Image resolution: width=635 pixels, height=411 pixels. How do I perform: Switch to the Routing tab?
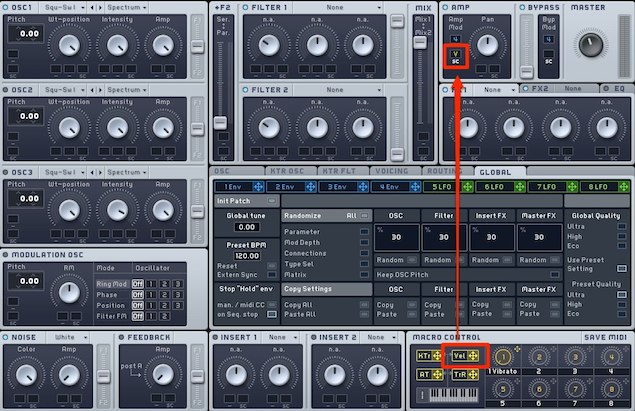tap(447, 171)
